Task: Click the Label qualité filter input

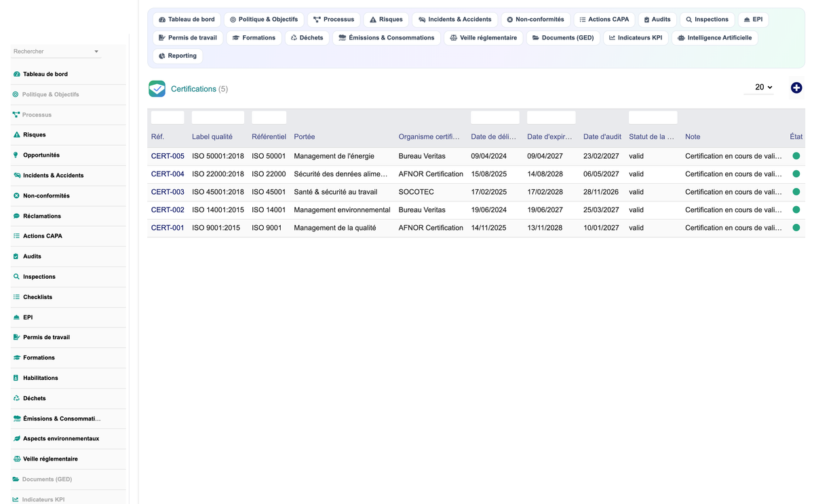Action: (x=218, y=117)
